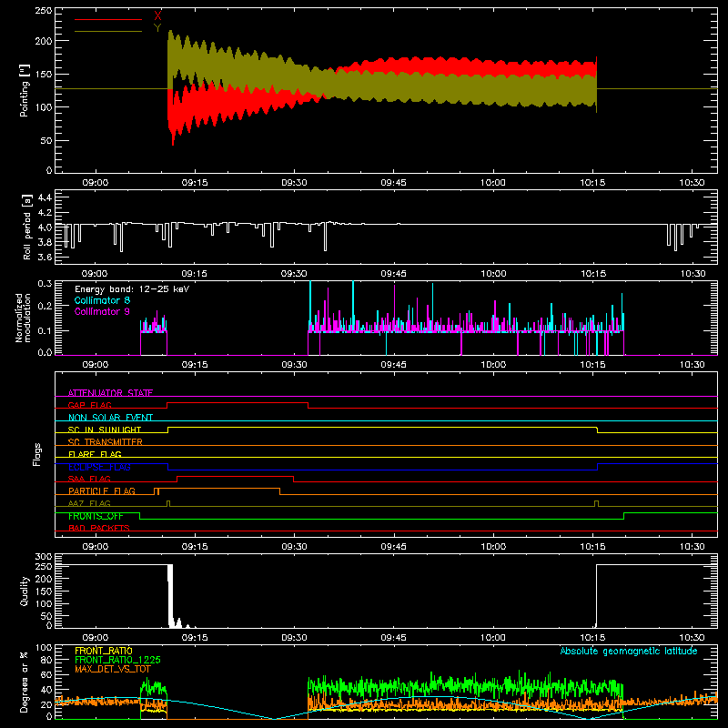
Task: Click the ATTENUATOR_STATE flag label
Action: coord(110,393)
